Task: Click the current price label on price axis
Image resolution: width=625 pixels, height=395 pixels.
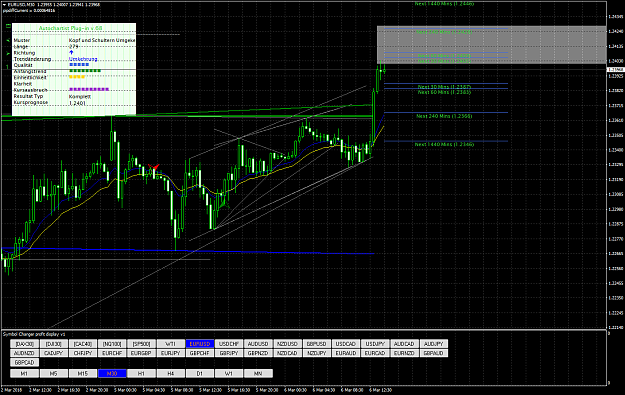Action: 616,70
